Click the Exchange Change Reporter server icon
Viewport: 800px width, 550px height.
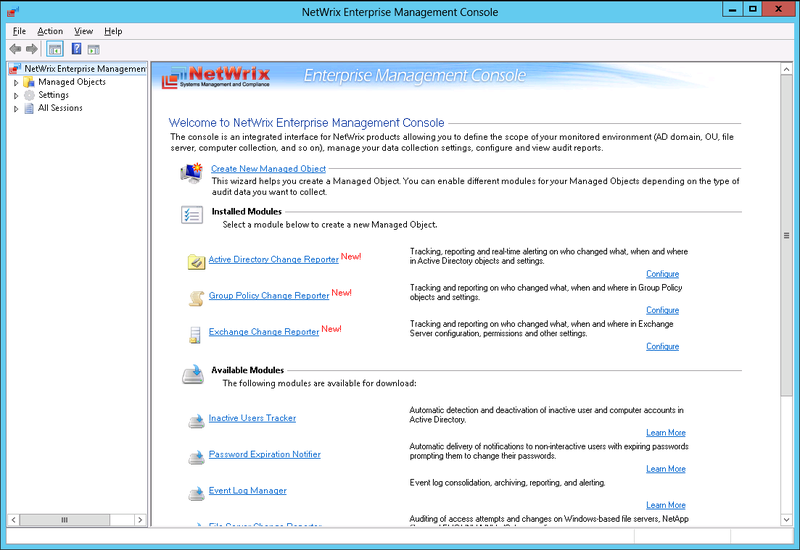pos(195,335)
